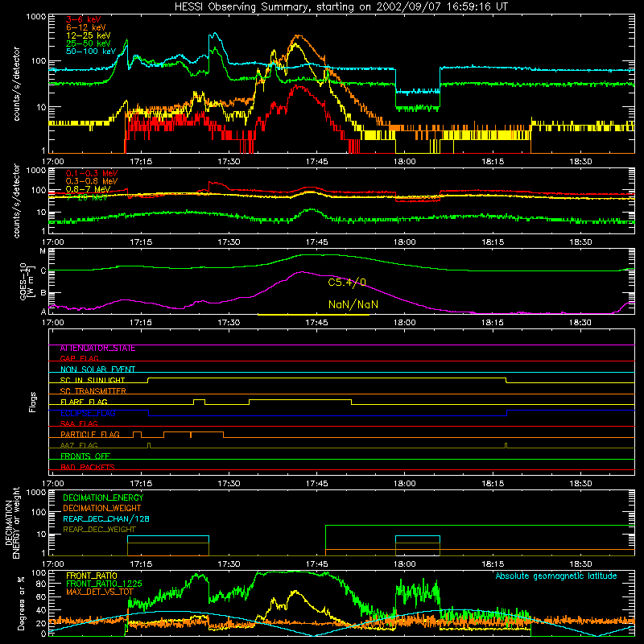The height and width of the screenshot is (644, 644).
Task: Select the red 3-6 keV legend label
Action: (x=84, y=19)
